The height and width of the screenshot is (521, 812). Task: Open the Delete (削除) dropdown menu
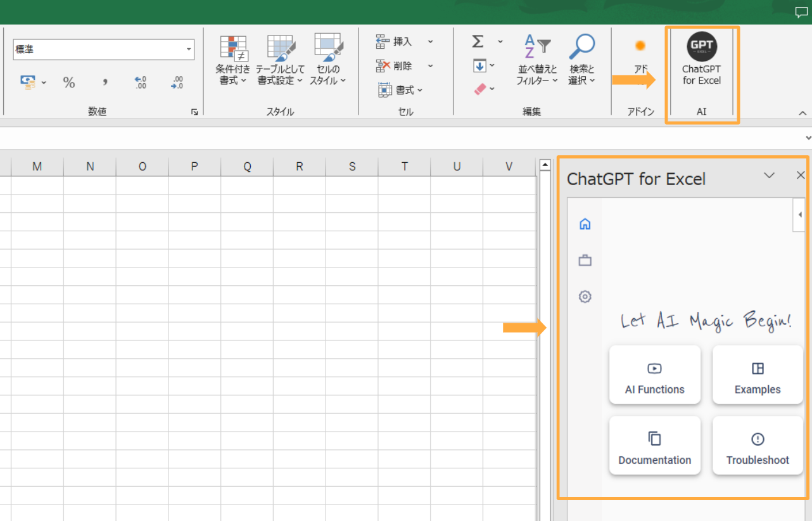(430, 65)
